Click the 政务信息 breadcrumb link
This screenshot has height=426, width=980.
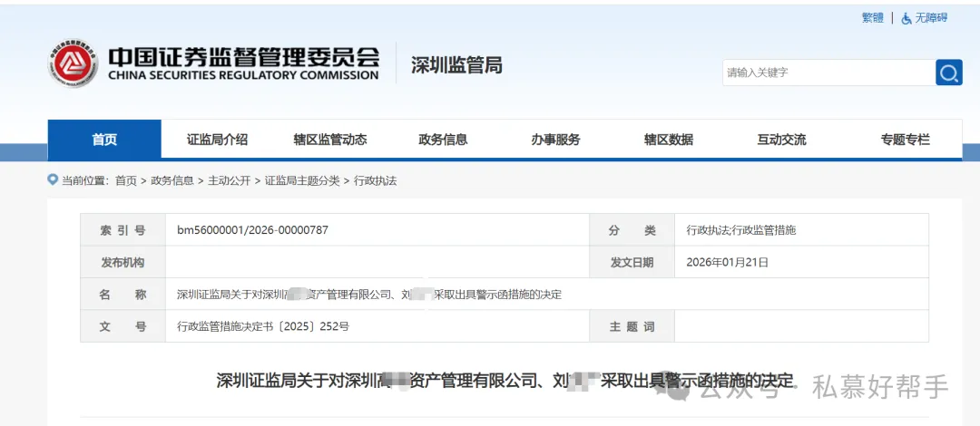171,180
